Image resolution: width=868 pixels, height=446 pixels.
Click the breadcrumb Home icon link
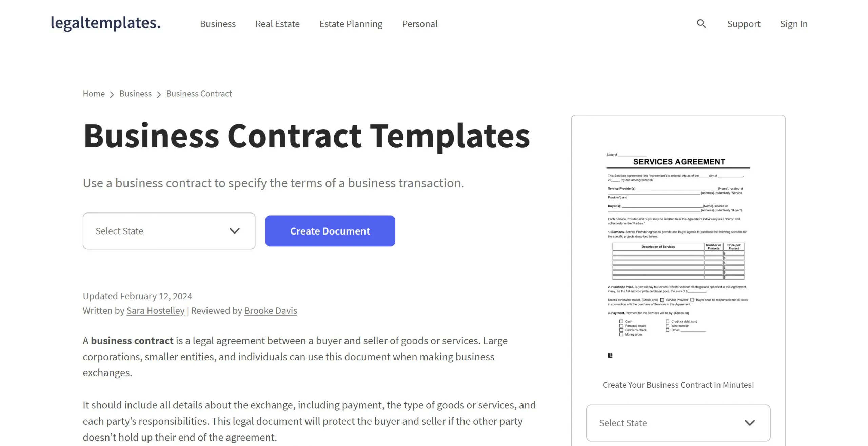click(93, 93)
